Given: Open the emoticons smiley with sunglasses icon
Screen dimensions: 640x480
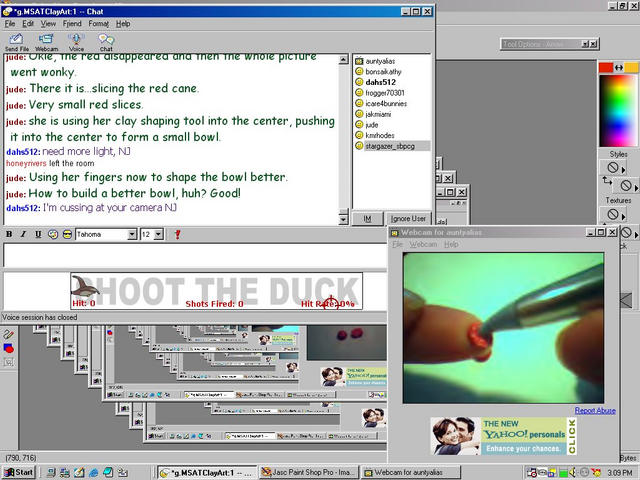Looking at the screenshot, I should 67,234.
